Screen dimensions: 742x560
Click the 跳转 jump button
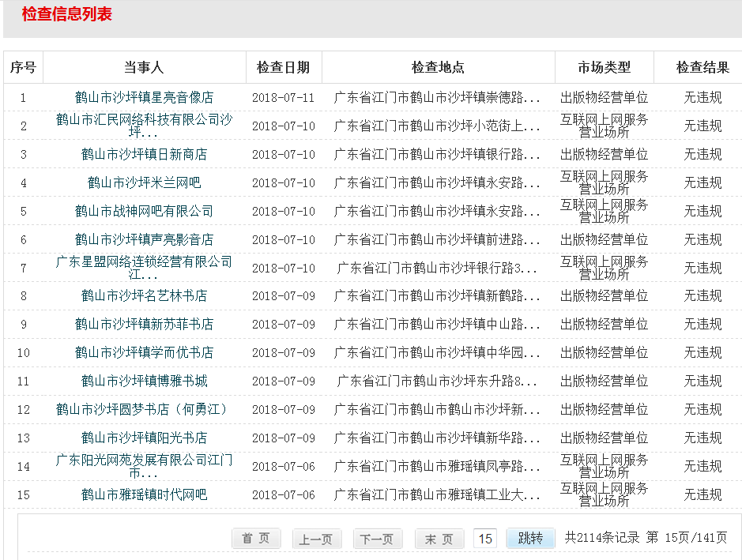(x=530, y=539)
